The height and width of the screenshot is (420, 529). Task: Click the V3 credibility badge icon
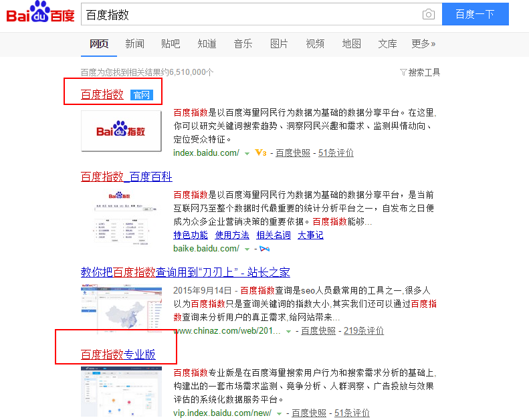[x=260, y=153]
